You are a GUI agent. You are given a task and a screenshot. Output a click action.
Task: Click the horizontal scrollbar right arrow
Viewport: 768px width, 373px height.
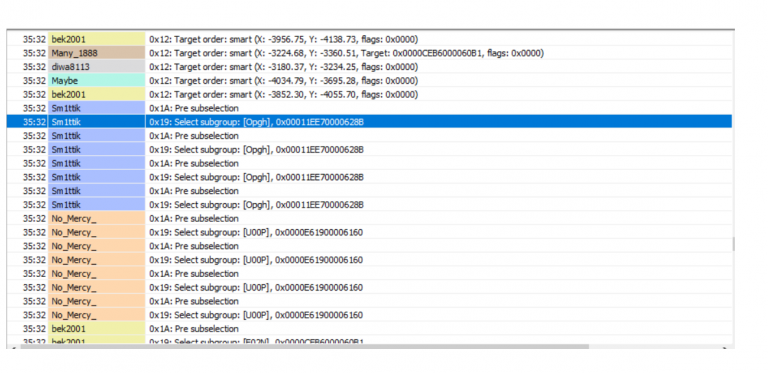click(725, 347)
